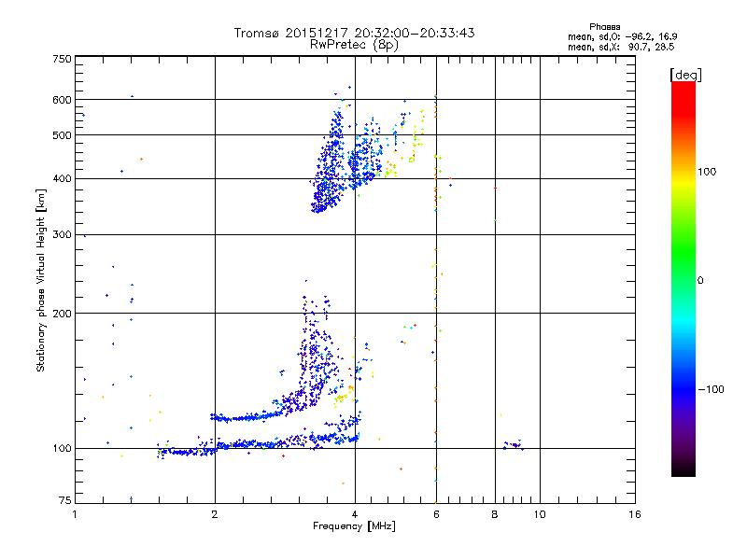
Task: Click the '6' x-axis tick label
Action: pos(436,514)
